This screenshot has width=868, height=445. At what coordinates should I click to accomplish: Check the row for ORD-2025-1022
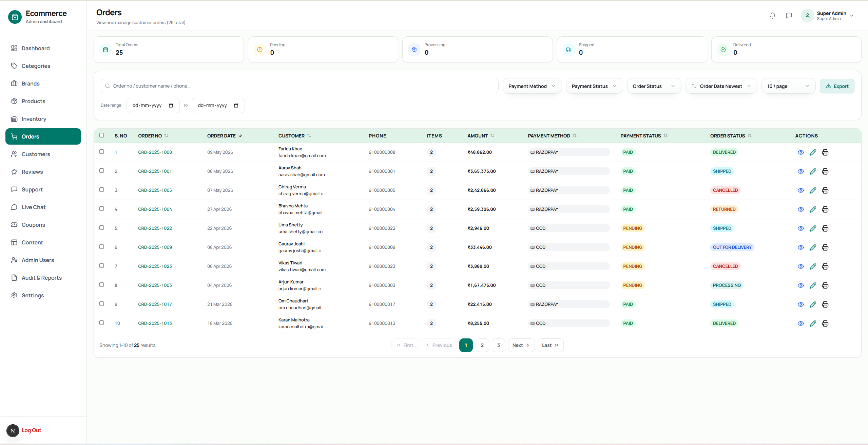(101, 227)
